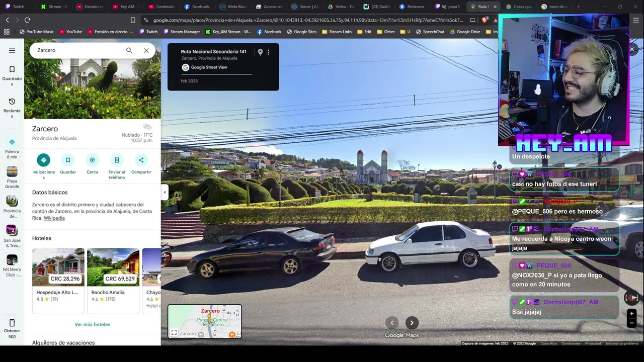
Task: Open the Emisión en directo bookmark
Action: click(x=111, y=32)
